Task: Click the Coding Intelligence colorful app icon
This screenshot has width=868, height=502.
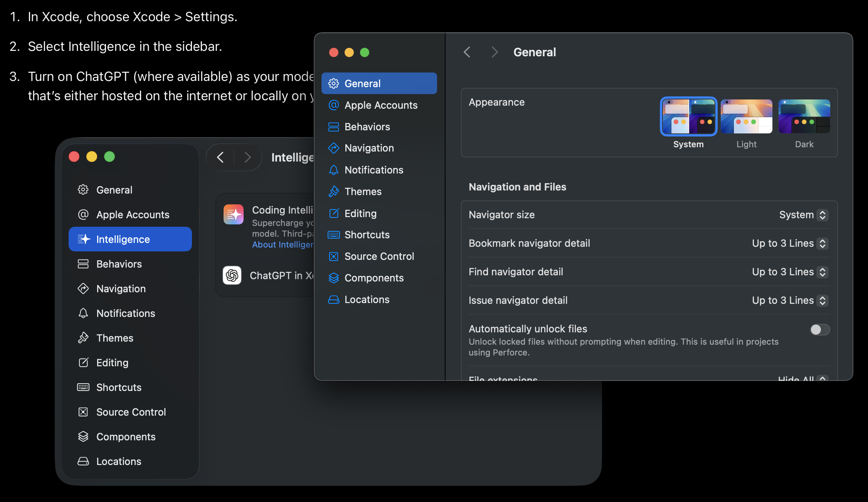Action: coord(234,214)
